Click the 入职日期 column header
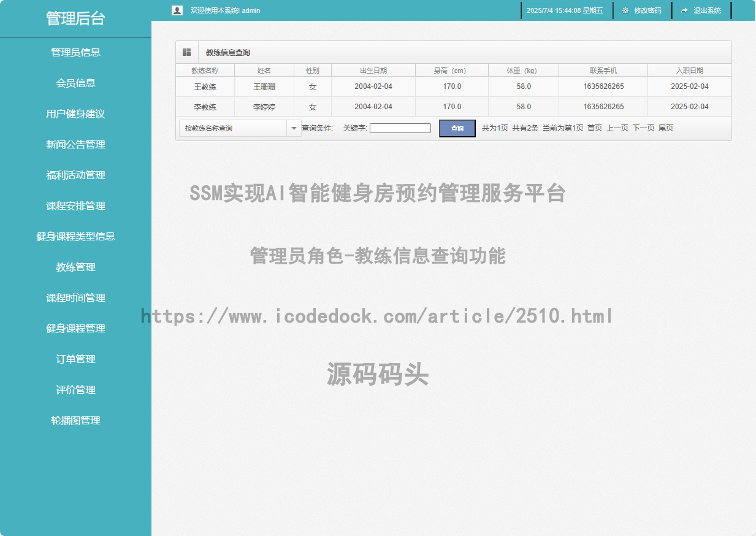Image resolution: width=756 pixels, height=536 pixels. coord(690,71)
